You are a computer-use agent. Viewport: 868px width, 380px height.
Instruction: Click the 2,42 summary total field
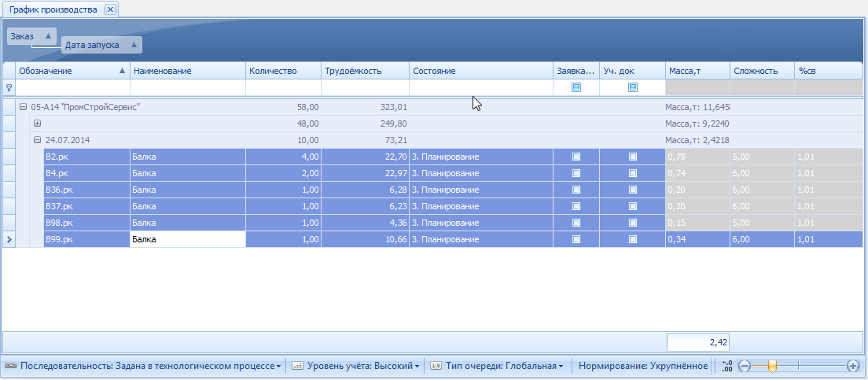click(x=698, y=342)
